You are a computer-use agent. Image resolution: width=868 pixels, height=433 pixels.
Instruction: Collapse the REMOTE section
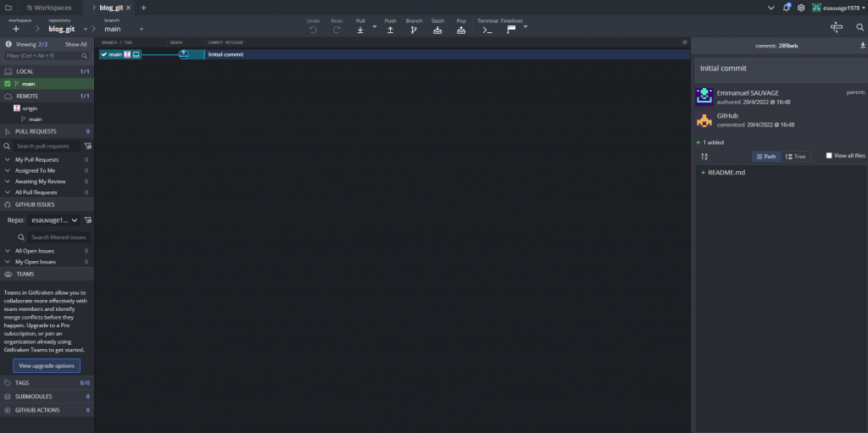(47, 96)
